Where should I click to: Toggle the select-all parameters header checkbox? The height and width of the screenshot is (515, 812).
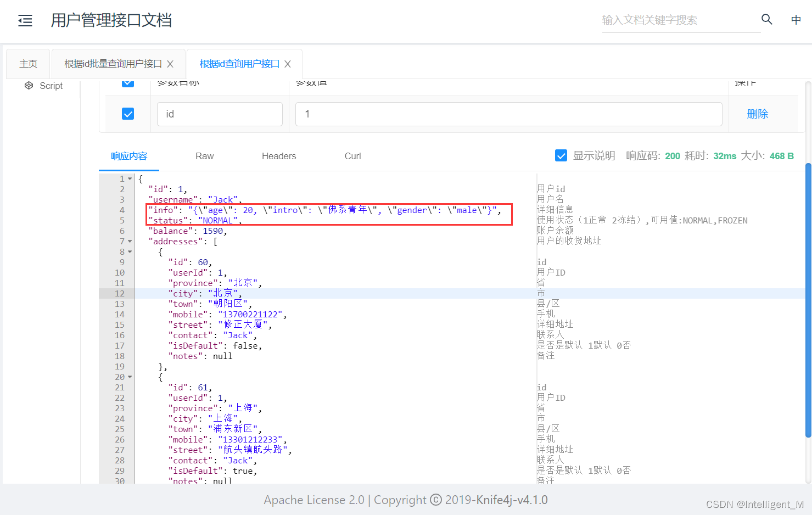point(128,82)
